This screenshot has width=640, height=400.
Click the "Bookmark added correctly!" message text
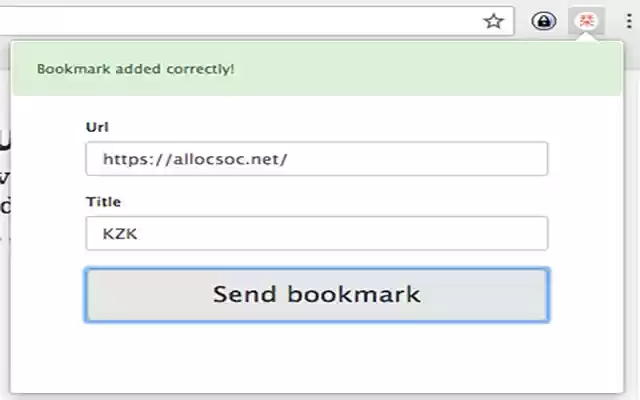pyautogui.click(x=135, y=69)
